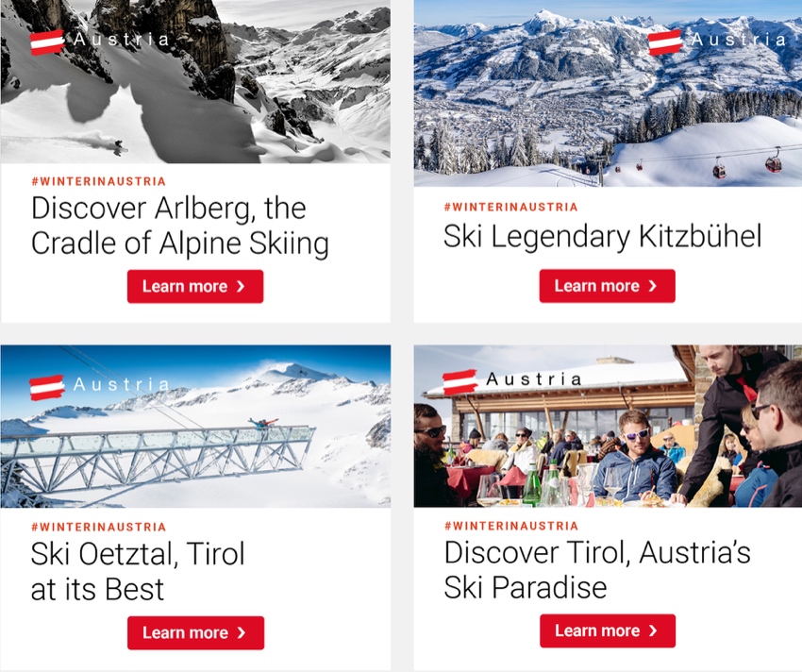Click Learn more under Ski Oetztal, Tirol
Viewport: 802px width, 672px height.
[196, 632]
